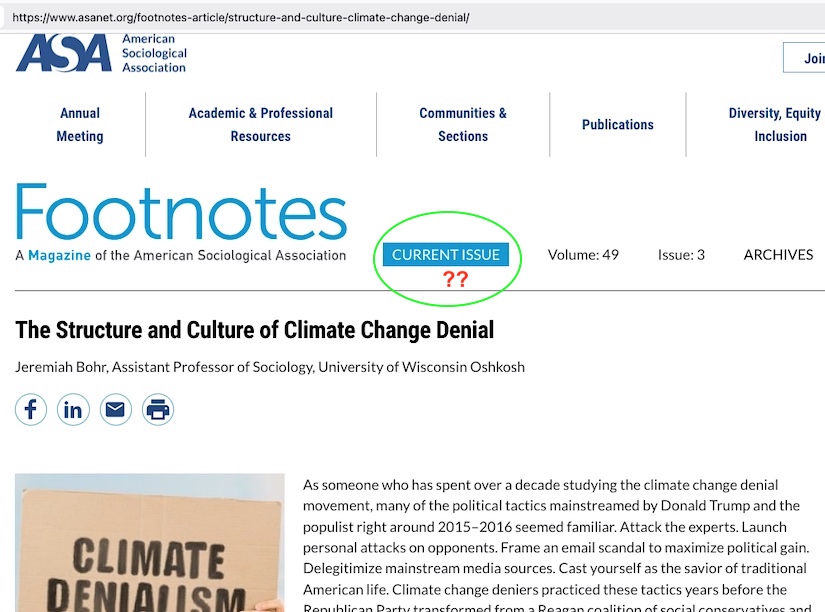This screenshot has height=612, width=825.
Task: Print the article using printer icon
Action: point(157,410)
